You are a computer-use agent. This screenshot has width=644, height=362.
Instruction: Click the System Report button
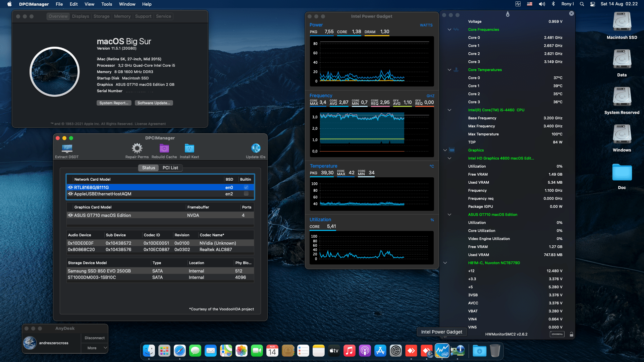(x=114, y=103)
